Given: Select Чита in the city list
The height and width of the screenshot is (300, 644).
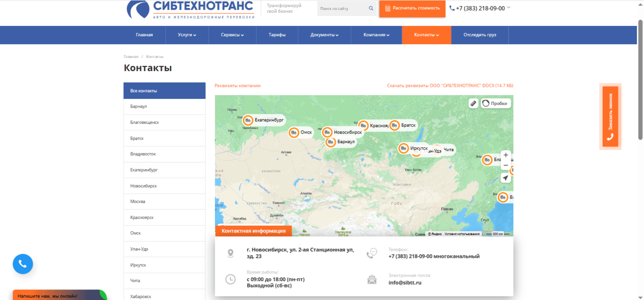Looking at the screenshot, I should (x=164, y=281).
